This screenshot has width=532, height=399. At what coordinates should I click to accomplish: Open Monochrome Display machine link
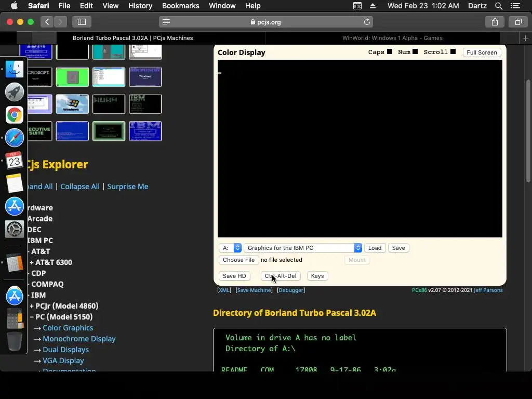click(x=79, y=339)
